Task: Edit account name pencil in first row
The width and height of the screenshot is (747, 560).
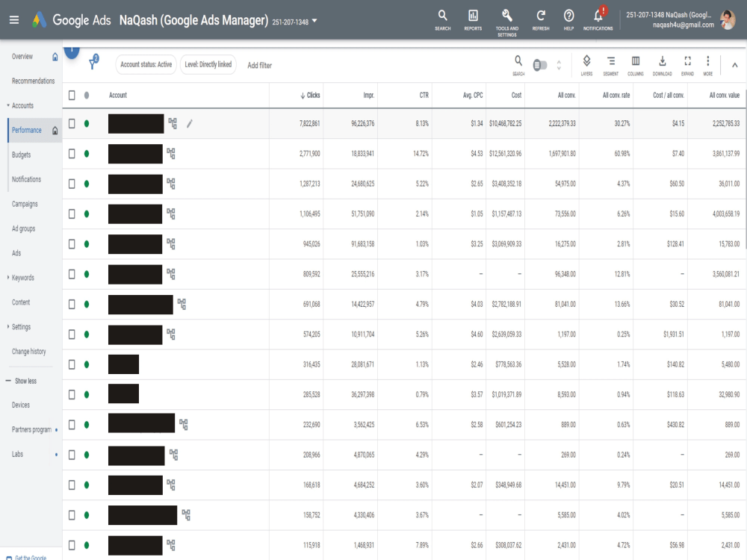Action: point(190,124)
